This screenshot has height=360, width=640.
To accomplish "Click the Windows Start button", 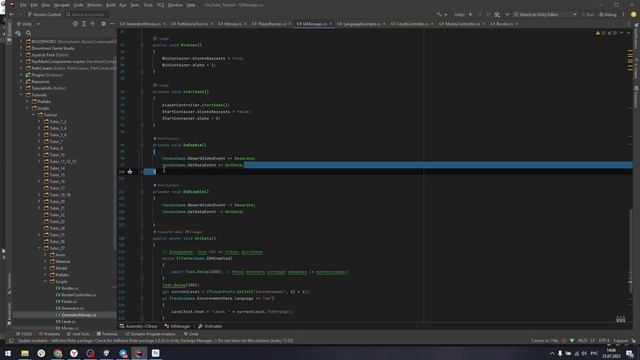I will 8,353.
